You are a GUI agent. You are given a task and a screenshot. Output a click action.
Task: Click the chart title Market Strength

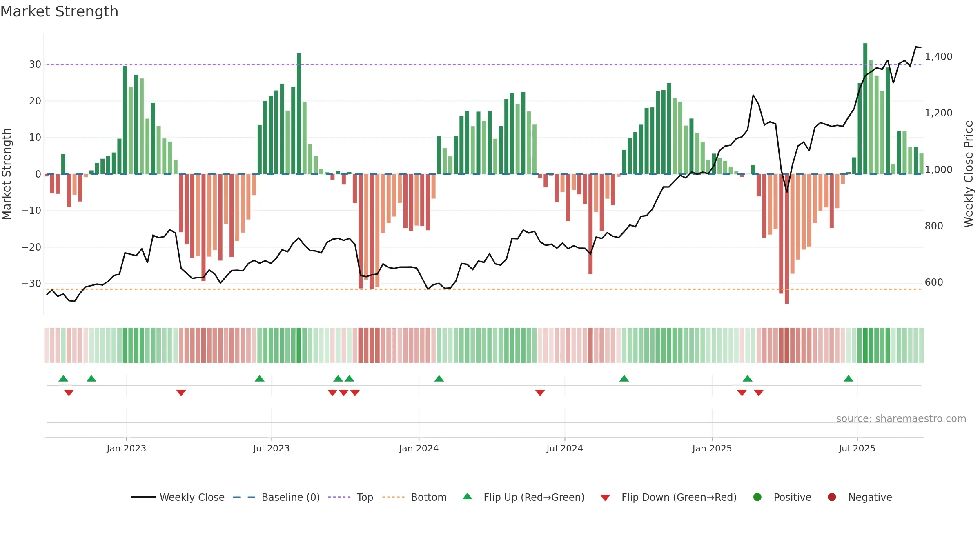(x=59, y=11)
